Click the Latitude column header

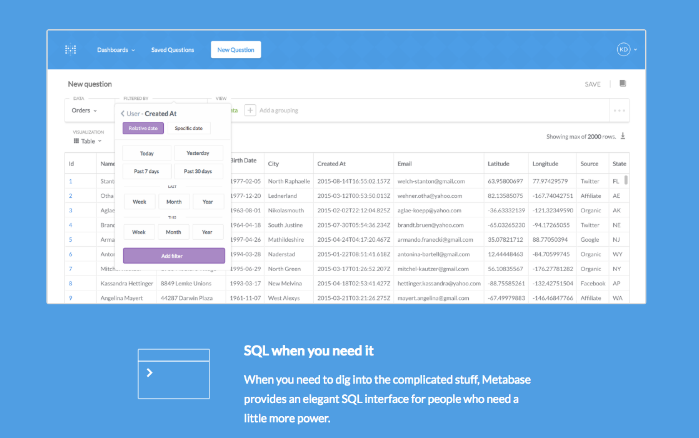point(498,164)
